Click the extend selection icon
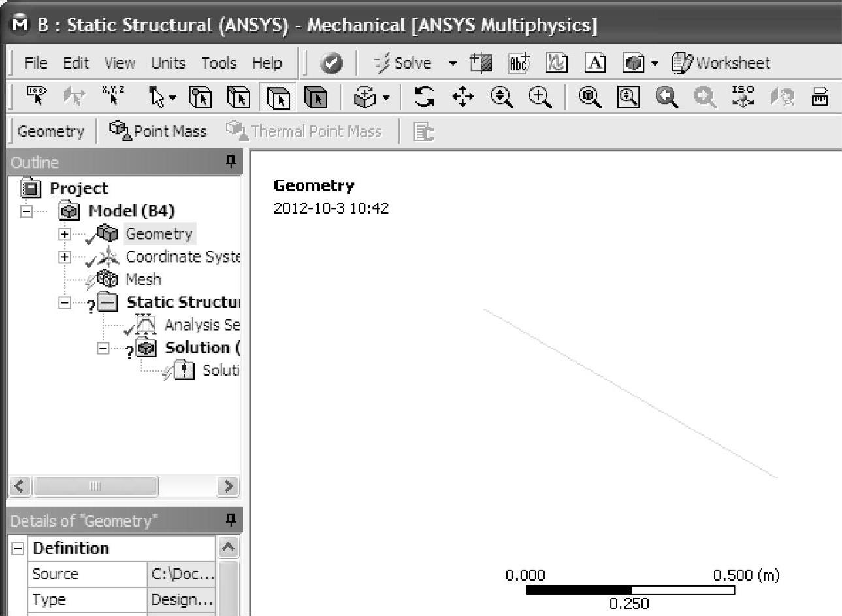The width and height of the screenshot is (842, 616). (364, 97)
